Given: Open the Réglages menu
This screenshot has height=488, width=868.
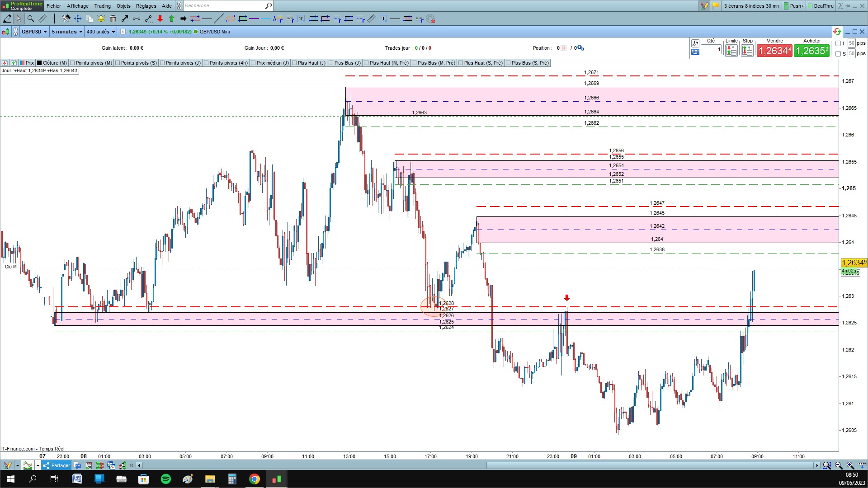Looking at the screenshot, I should tap(146, 6).
